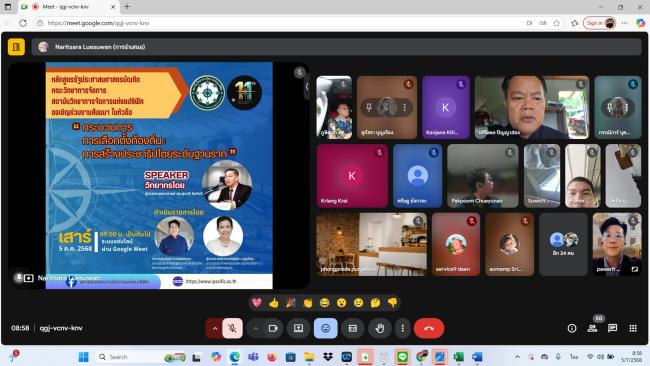Turn on captions button
The width and height of the screenshot is (650, 366).
tap(353, 328)
